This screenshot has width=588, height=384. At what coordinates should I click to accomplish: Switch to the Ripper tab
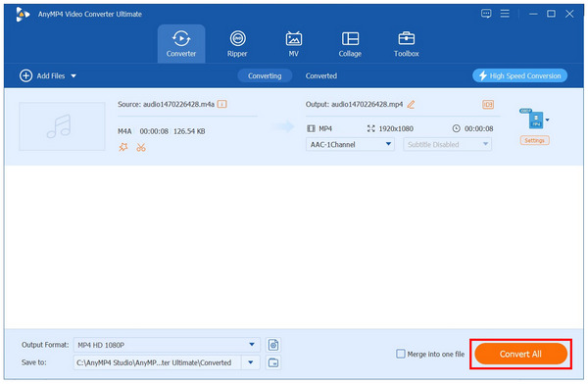click(x=237, y=44)
